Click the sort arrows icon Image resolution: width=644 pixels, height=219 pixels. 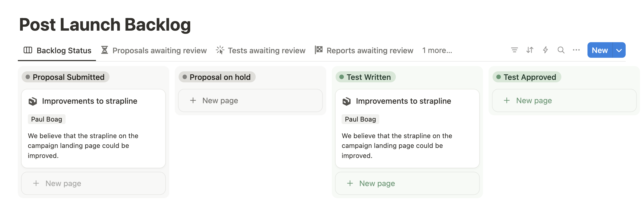click(x=530, y=50)
